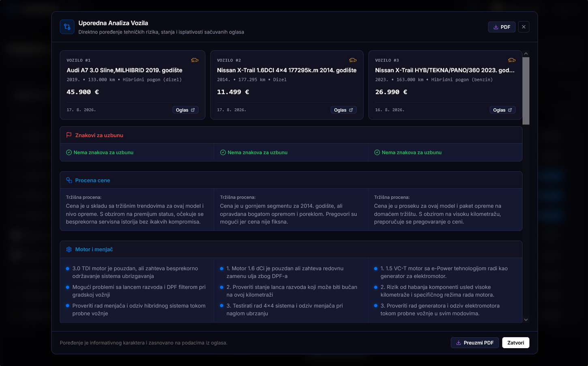Export comparison using the top PDF button

click(502, 27)
